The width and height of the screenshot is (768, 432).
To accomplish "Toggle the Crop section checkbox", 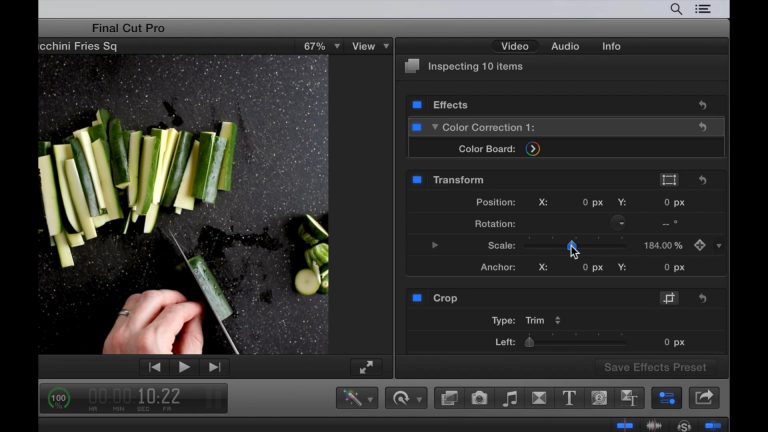I will tap(416, 298).
